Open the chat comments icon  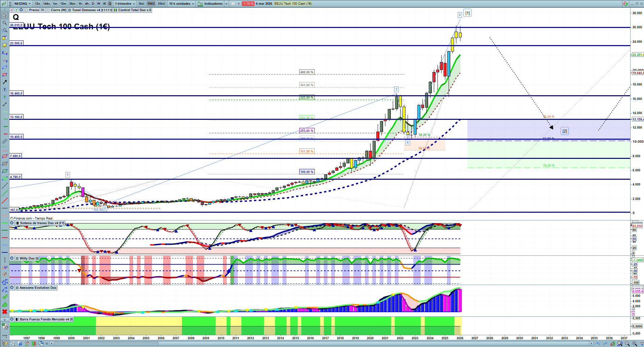click(x=20, y=344)
